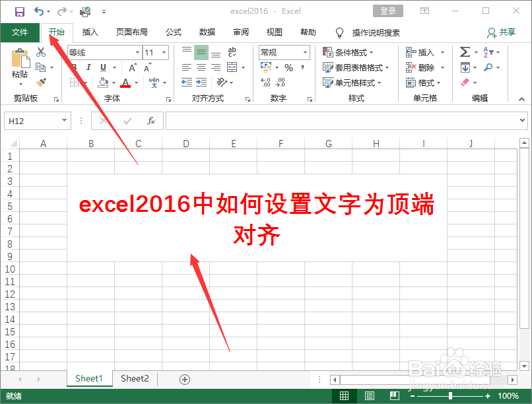This screenshot has width=532, height=404.
Task: Decrease font size with smaller A icon
Action: tap(147, 67)
